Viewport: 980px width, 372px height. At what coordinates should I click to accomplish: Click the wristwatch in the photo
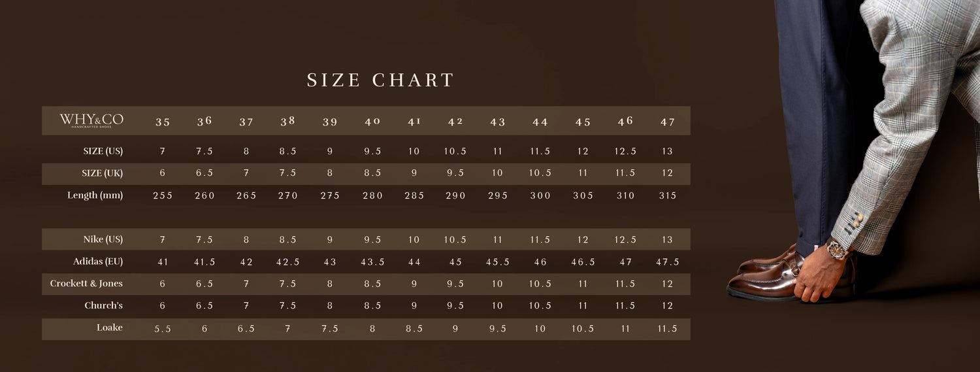pos(836,249)
